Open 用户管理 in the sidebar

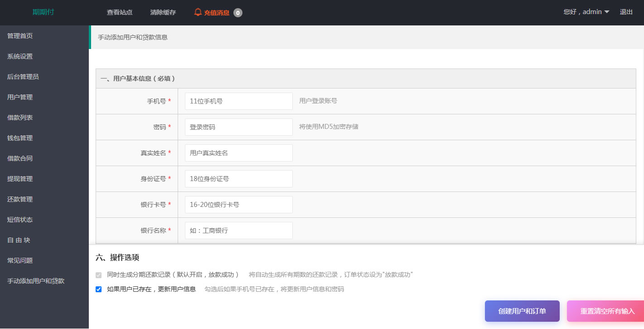tap(20, 97)
